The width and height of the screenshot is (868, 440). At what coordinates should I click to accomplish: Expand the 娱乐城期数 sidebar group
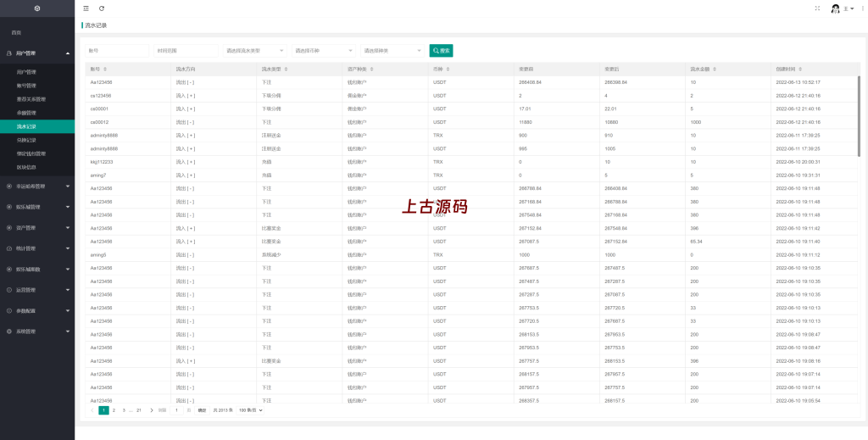pos(37,269)
